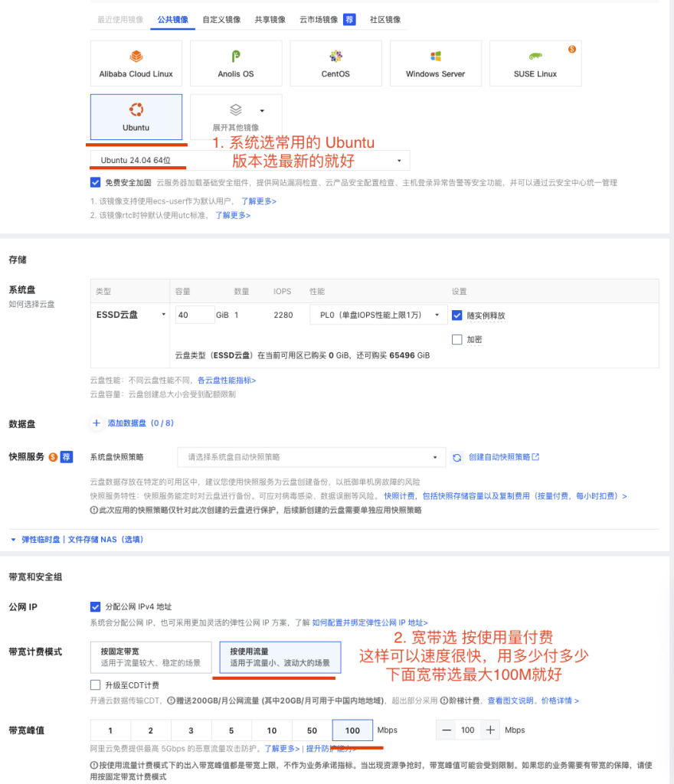This screenshot has height=784, width=674.
Task: Toggle 免费安全加固 checkbox
Action: point(96,182)
